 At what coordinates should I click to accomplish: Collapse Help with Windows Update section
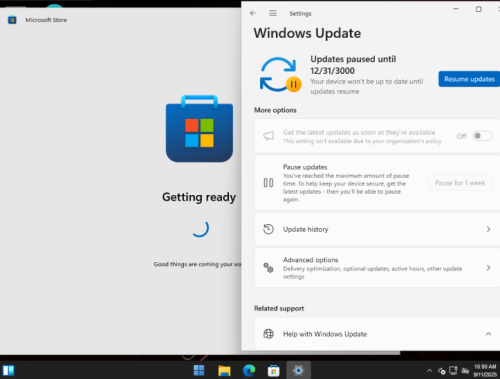tap(488, 334)
